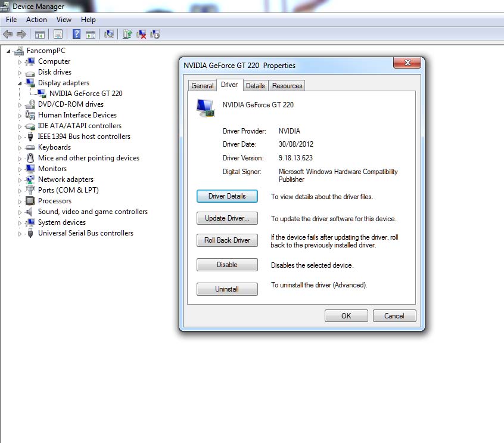This screenshot has height=443, width=504.
Task: Click the Disable button in the dialog
Action: pyautogui.click(x=227, y=265)
